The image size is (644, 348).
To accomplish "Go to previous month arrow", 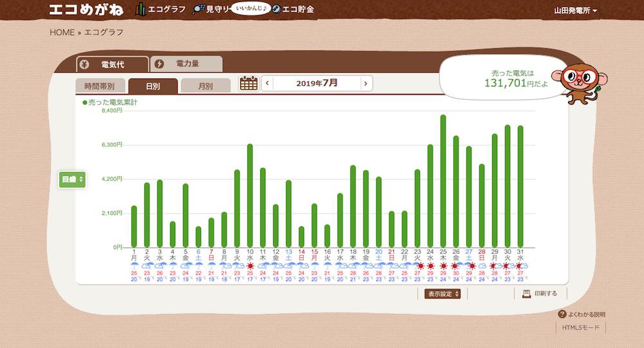I will click(x=267, y=83).
